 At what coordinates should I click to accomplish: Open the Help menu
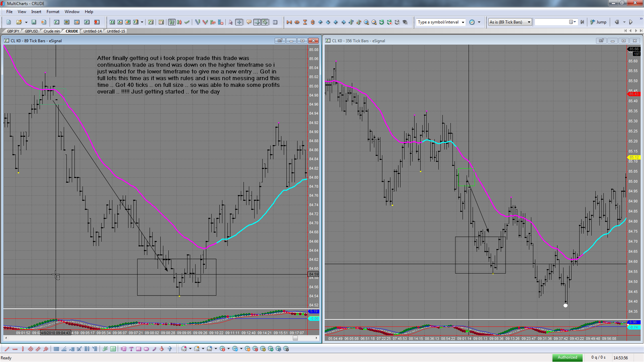coord(89,12)
